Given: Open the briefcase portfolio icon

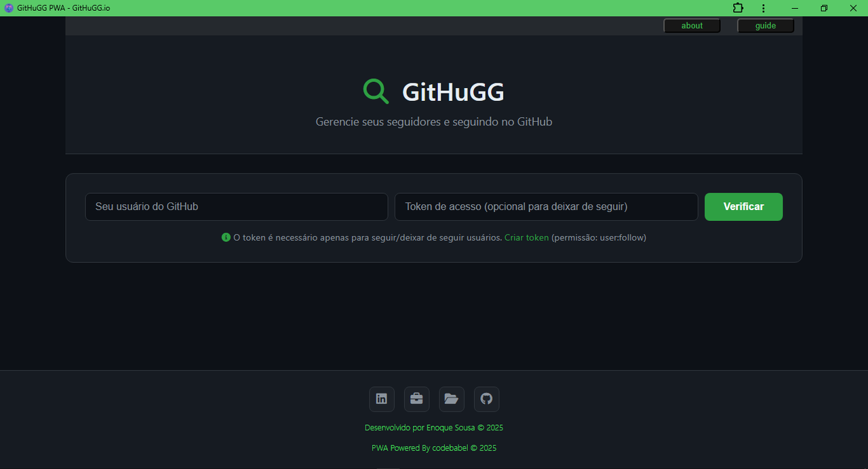Looking at the screenshot, I should tap(416, 399).
